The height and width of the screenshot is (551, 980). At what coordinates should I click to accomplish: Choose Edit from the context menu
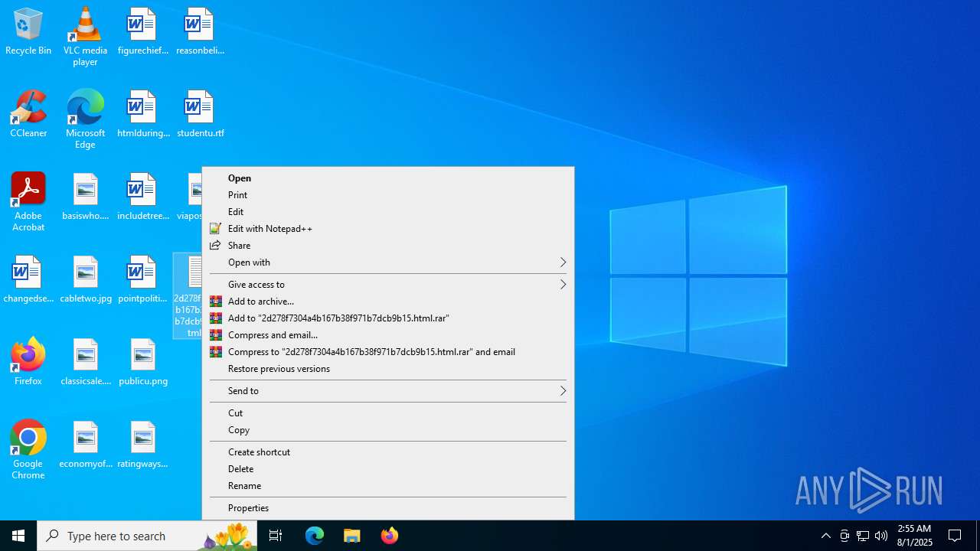pos(388,212)
